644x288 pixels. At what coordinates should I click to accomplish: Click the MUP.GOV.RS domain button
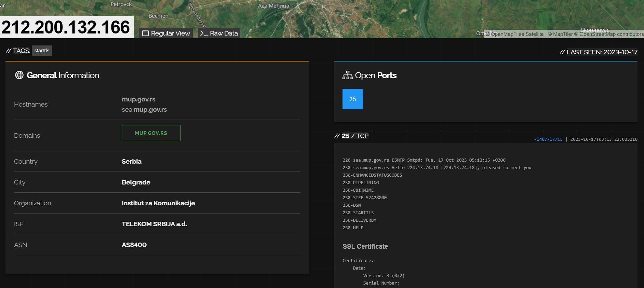coord(151,133)
